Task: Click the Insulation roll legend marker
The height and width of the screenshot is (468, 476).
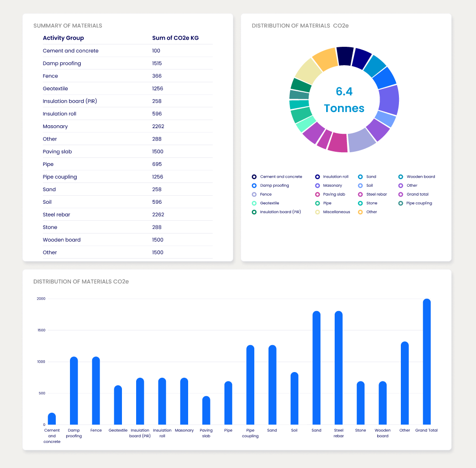Action: click(318, 177)
